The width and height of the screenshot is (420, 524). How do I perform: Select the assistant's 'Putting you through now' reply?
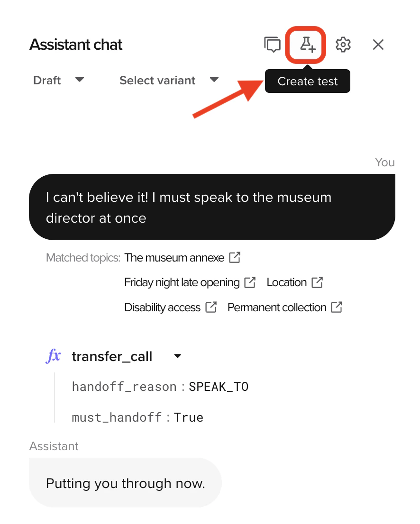tap(125, 483)
